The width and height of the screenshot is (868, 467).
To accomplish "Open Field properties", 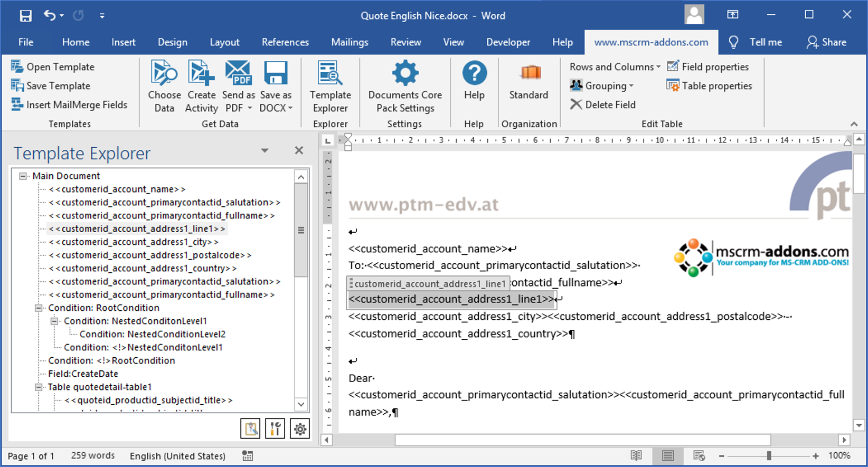I will 708,67.
